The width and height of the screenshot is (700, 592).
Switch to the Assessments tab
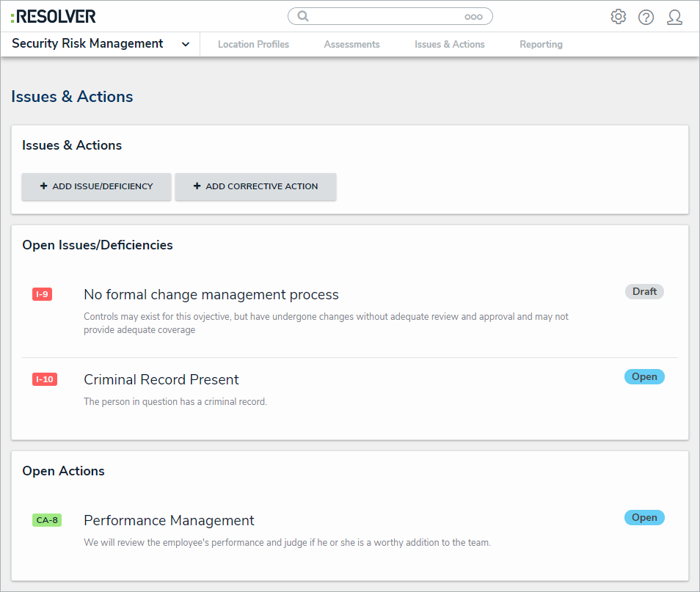pos(351,44)
